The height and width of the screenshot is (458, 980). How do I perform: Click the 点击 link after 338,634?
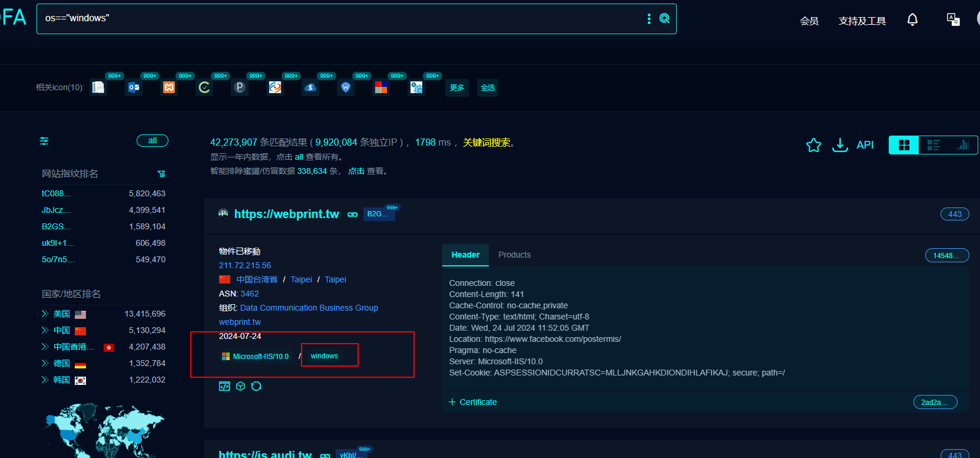coord(356,171)
